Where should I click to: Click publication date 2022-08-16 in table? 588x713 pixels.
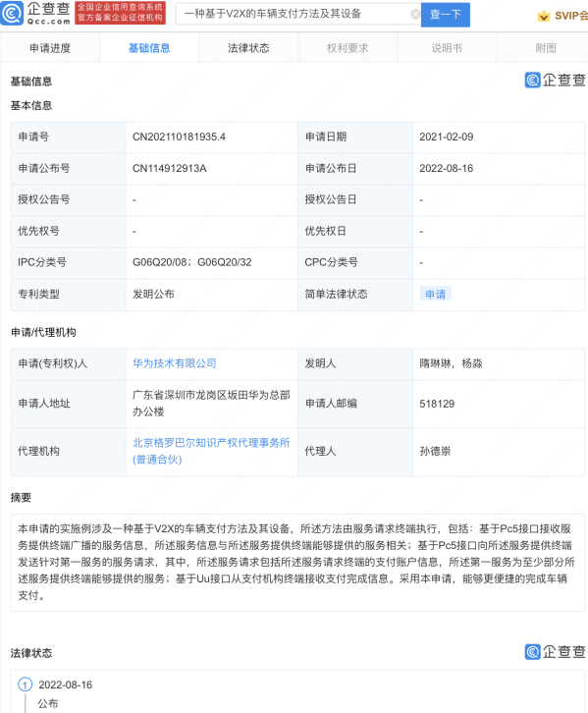pyautogui.click(x=446, y=168)
